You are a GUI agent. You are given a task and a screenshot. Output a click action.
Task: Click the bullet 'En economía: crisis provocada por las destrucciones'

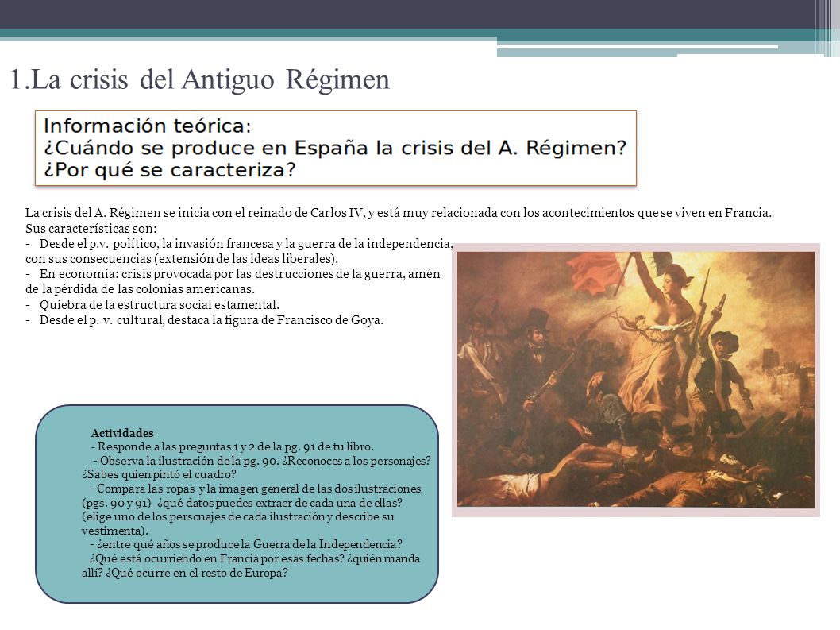233,274
